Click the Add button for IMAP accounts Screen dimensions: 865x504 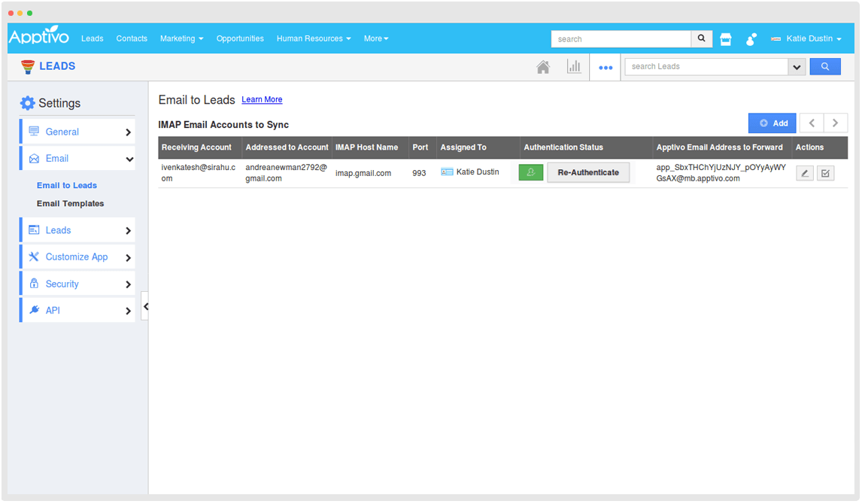coord(772,123)
